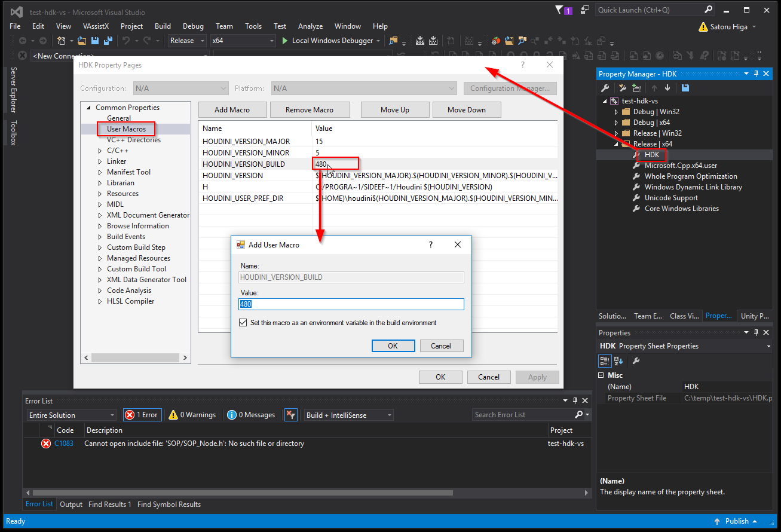Image resolution: width=781 pixels, height=532 pixels.
Task: Click the Open File toolbar icon
Action: coord(82,41)
